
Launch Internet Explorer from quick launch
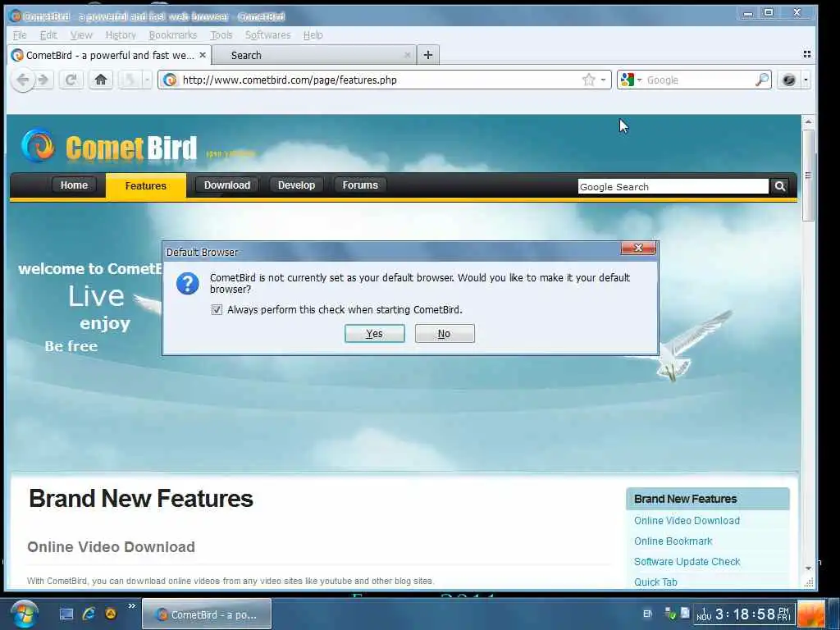[x=89, y=614]
